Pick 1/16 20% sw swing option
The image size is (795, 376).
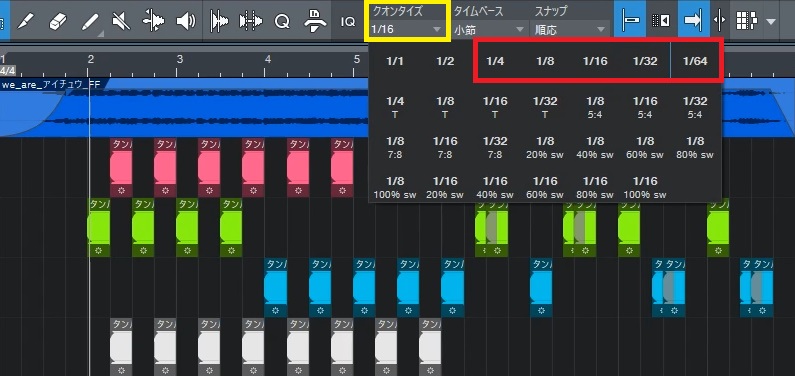tap(445, 187)
